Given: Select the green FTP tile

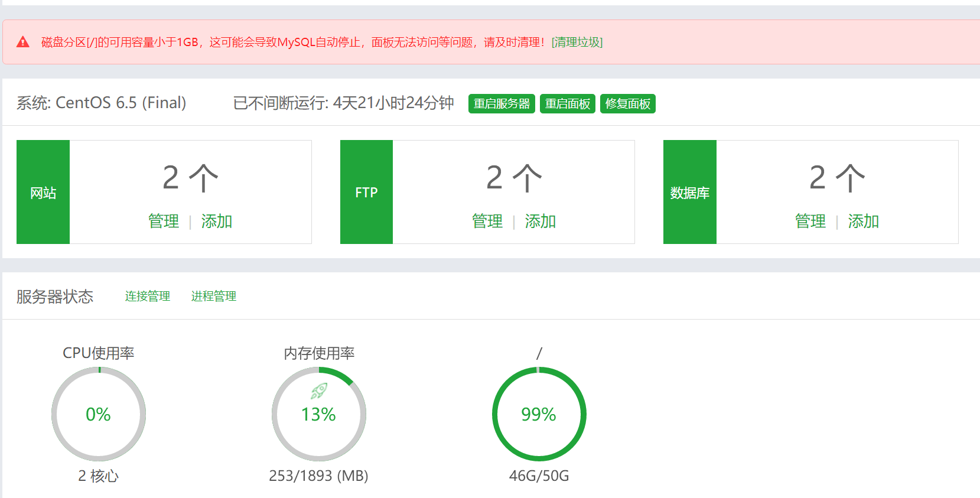Looking at the screenshot, I should (366, 192).
